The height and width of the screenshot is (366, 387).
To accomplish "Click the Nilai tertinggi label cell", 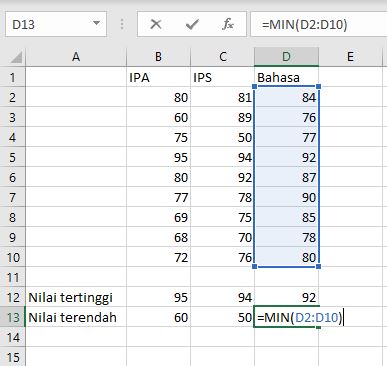I will pos(76,297).
